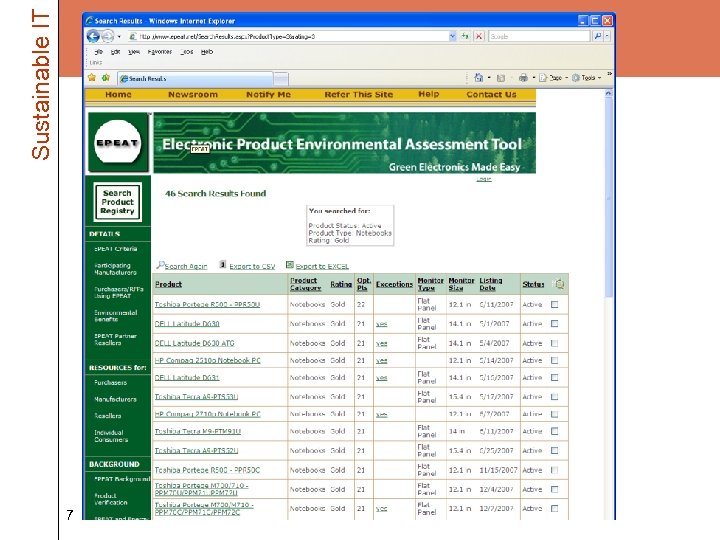Screen dimensions: 720x540
Task: Expand command bar overflow chevron
Action: point(609,73)
